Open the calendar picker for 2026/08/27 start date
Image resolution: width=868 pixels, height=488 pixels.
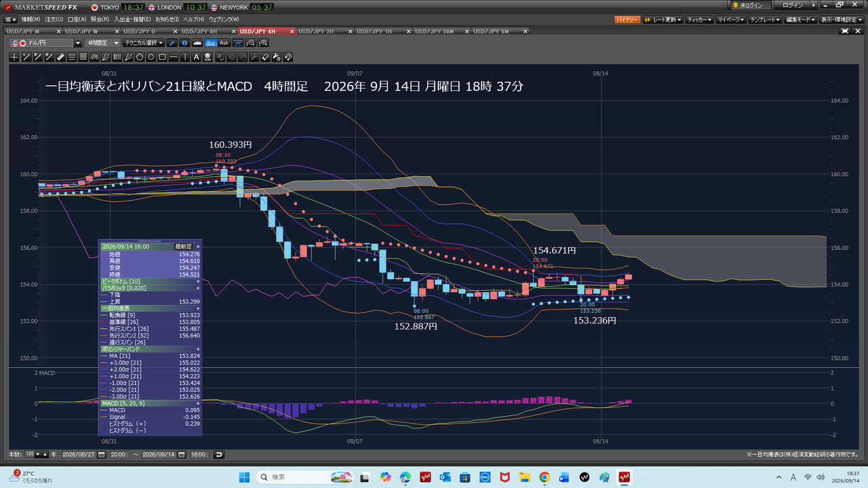(x=102, y=454)
